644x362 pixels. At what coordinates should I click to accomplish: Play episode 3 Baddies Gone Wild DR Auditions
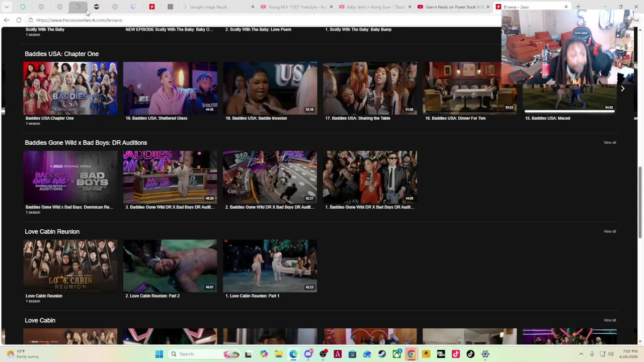170,177
